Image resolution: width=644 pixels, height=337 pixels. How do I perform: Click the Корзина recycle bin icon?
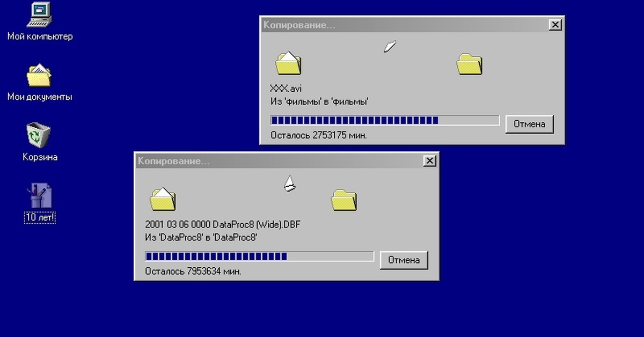(39, 135)
